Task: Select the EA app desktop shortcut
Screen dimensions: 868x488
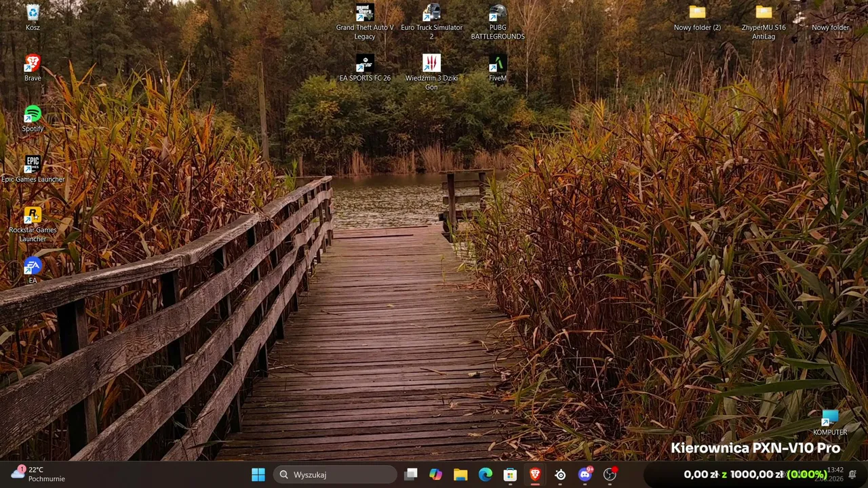Action: click(33, 270)
